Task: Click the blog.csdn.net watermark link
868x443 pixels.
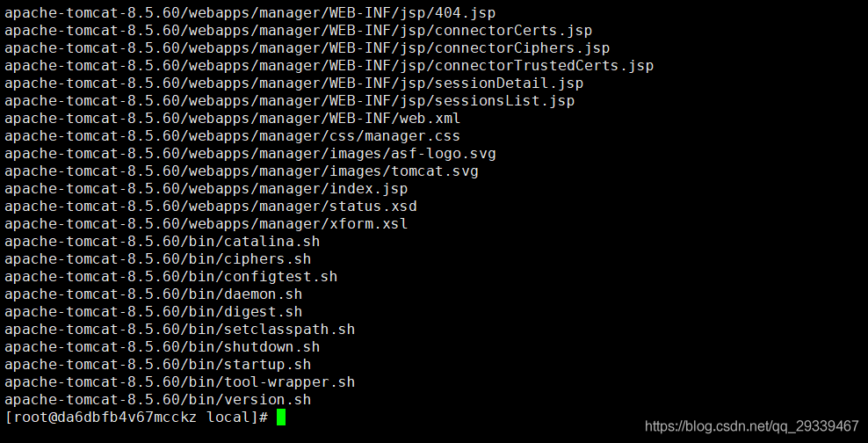Action: pos(752,426)
